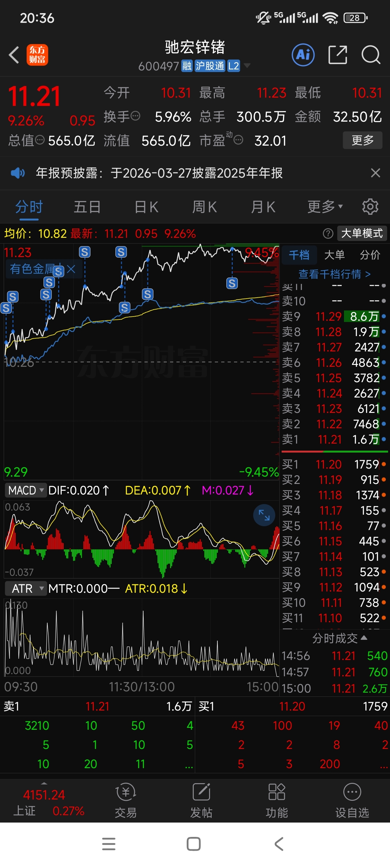This screenshot has width=390, height=868.
Task: Tap the 换手 info icon
Action: (x=135, y=116)
